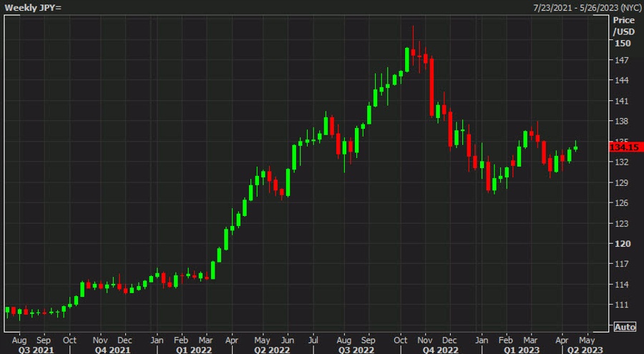The width and height of the screenshot is (644, 354).
Task: Click the Oct month label above Q4 2022
Action: (401, 340)
